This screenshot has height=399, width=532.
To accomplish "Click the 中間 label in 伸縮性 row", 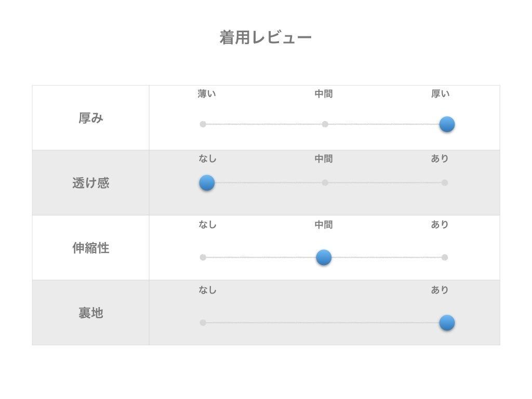I will 324,225.
